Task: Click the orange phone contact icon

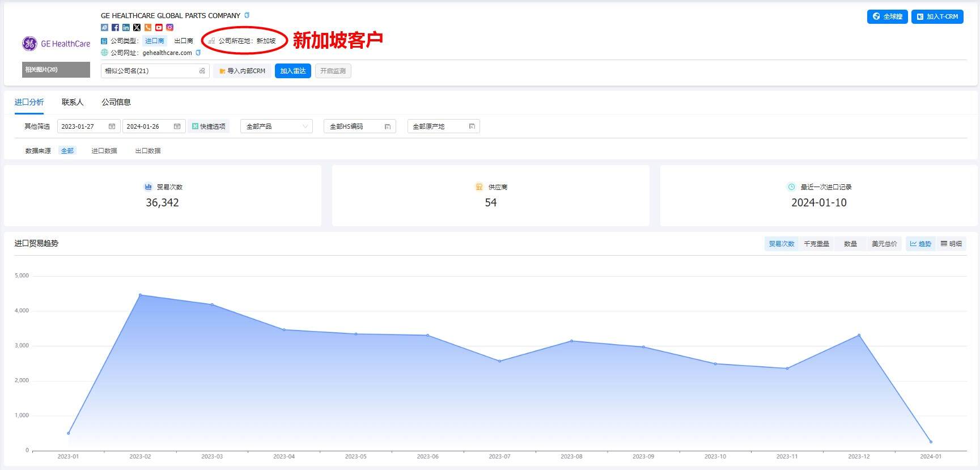Action: tap(148, 27)
